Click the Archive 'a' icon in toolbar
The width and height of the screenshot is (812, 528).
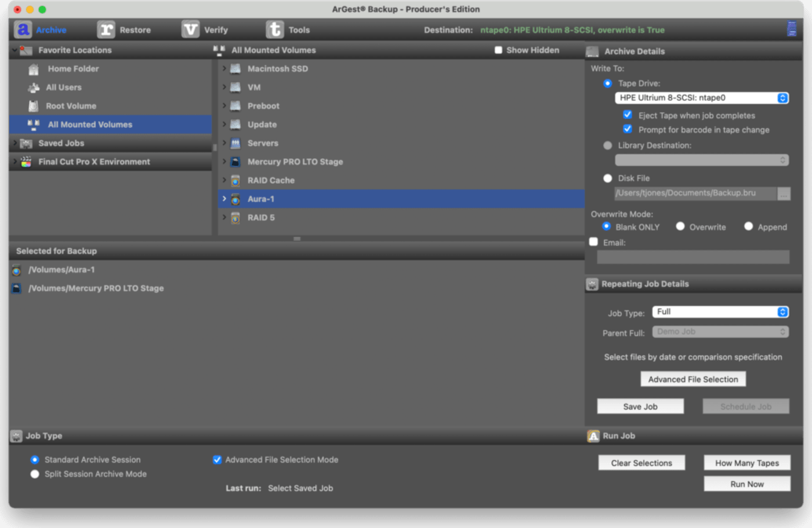pyautogui.click(x=23, y=30)
